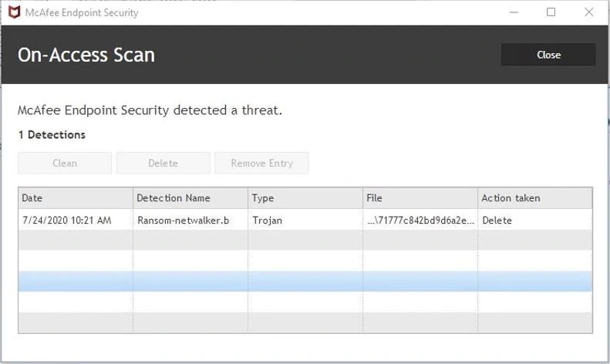The image size is (610, 364).
Task: Click the 1 Detections label
Action: pyautogui.click(x=52, y=135)
